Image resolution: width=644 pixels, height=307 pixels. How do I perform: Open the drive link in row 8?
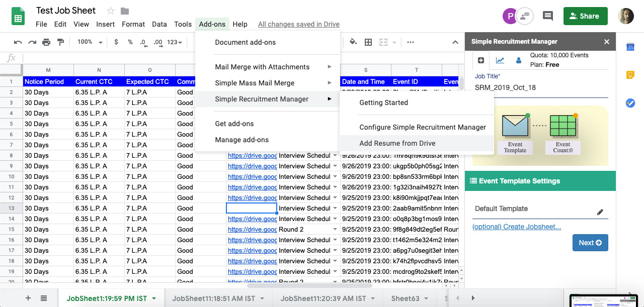[x=252, y=155]
